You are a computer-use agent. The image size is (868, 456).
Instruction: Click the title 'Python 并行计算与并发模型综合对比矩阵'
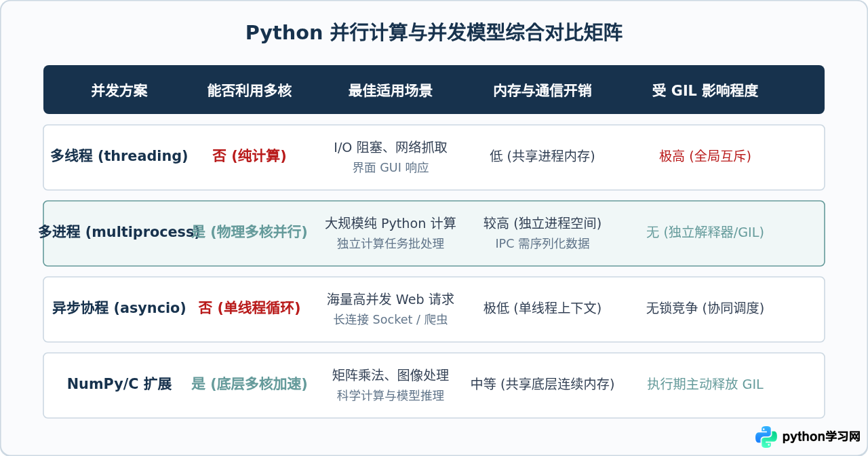(x=434, y=33)
